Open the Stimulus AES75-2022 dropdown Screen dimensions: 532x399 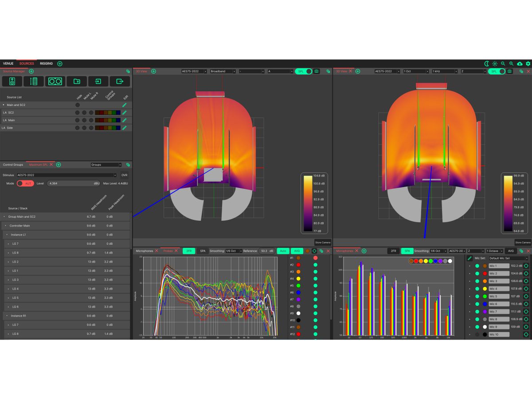pyautogui.click(x=66, y=175)
